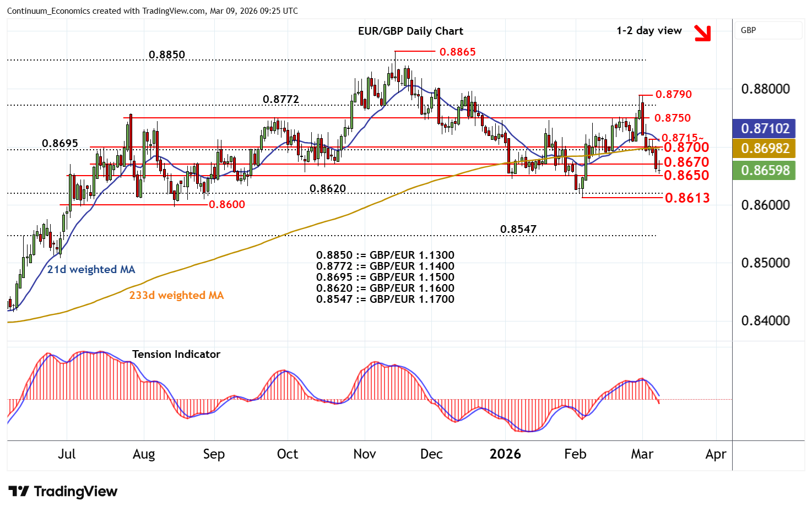
Task: Jump to 2026 on time axis
Action: (505, 454)
